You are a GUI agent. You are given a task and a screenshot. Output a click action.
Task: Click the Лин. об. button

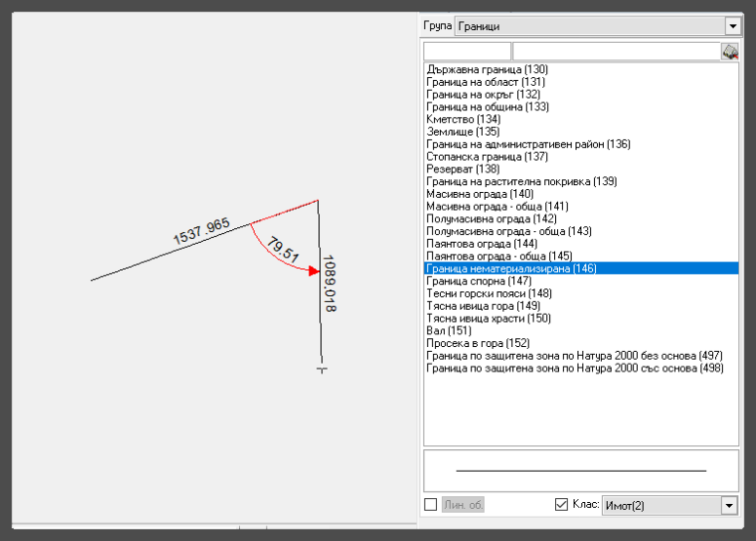click(x=463, y=505)
